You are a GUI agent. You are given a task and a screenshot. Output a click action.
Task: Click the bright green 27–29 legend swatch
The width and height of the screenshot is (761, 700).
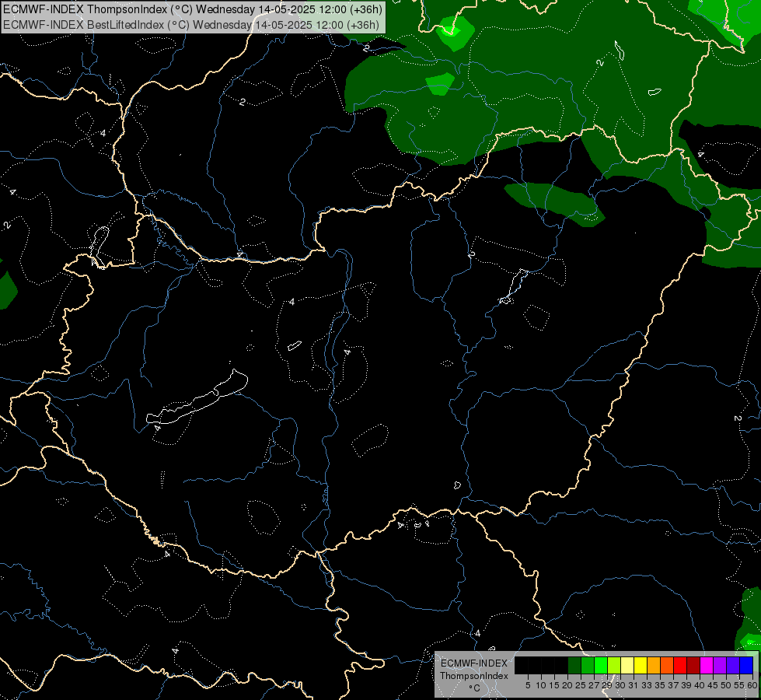click(x=601, y=665)
